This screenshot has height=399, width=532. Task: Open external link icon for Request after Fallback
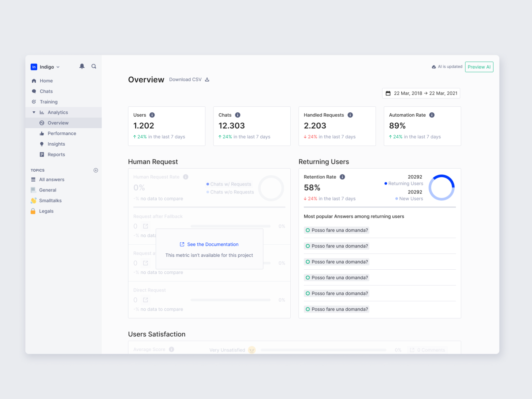pos(145,226)
